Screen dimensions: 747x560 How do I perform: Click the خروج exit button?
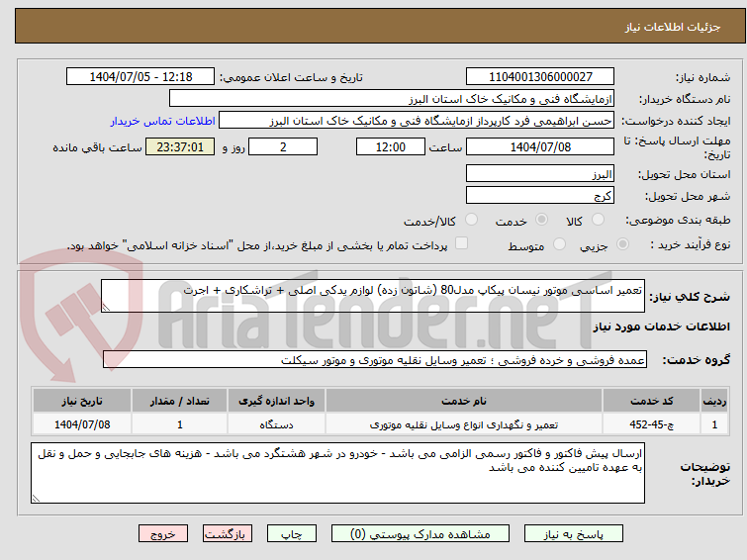tap(163, 534)
